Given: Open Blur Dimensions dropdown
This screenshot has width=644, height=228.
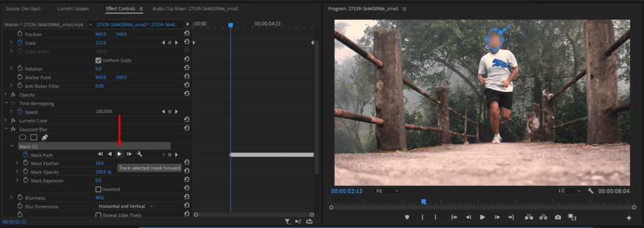Looking at the screenshot, I should [125, 206].
